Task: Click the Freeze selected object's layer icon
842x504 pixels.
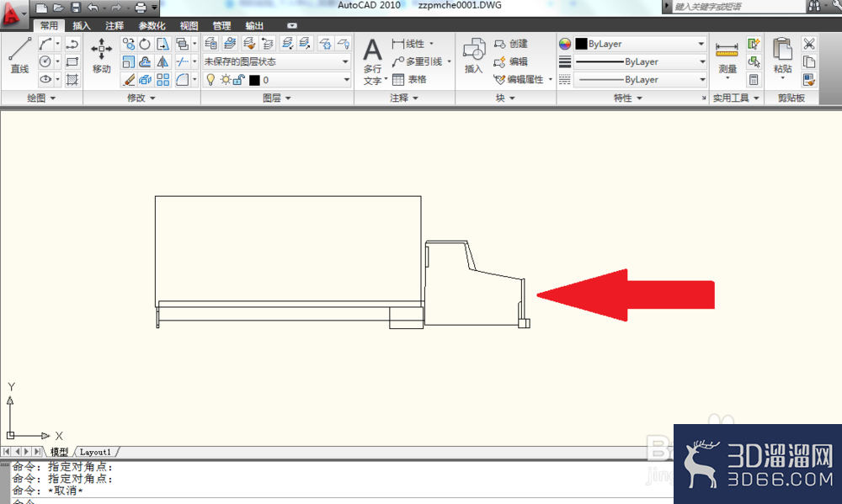Action: (325, 43)
